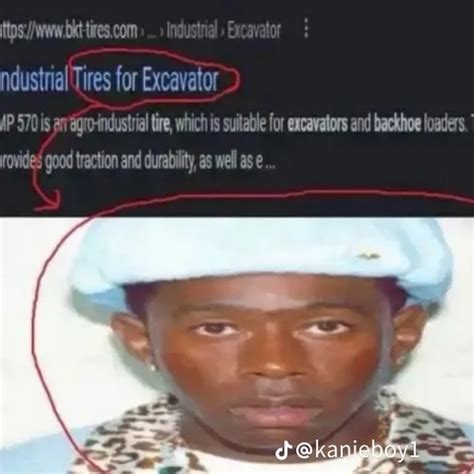Select the Industrial breadcrumb in the result path
Image resolution: width=474 pixels, height=474 pixels.
(x=192, y=30)
